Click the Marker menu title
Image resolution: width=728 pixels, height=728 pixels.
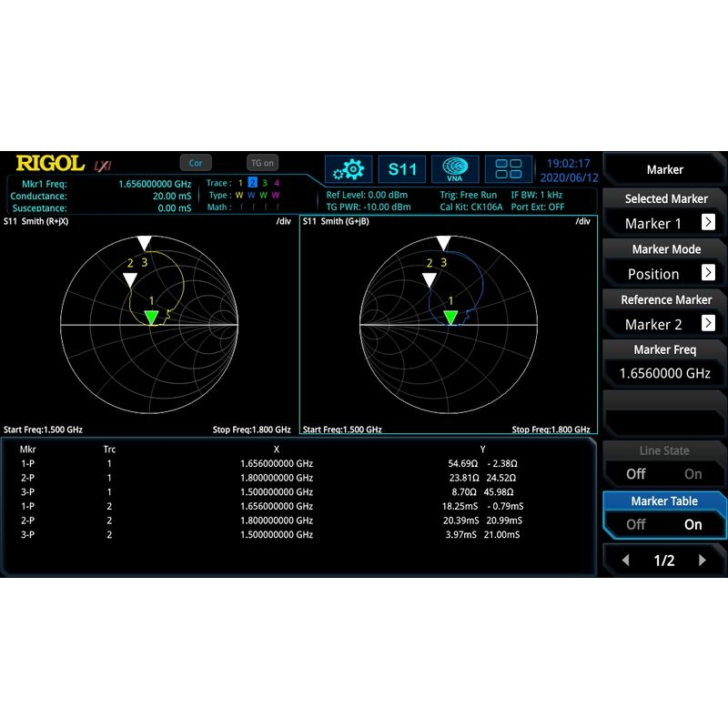point(665,169)
